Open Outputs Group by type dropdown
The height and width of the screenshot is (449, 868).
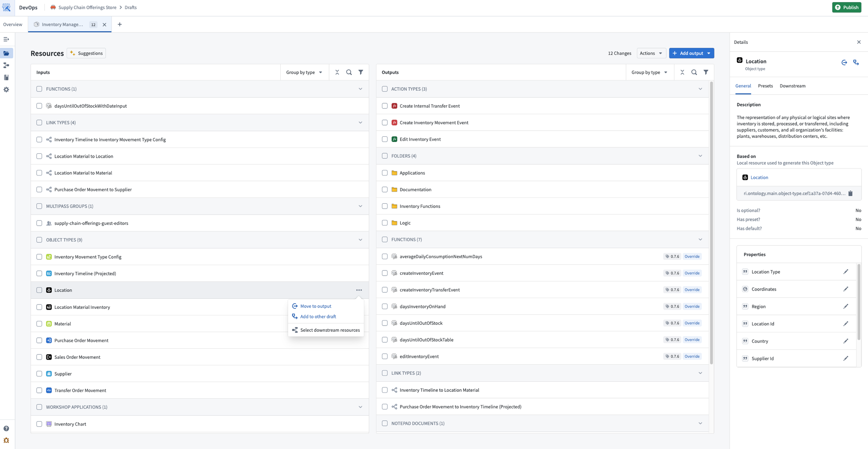pos(649,73)
